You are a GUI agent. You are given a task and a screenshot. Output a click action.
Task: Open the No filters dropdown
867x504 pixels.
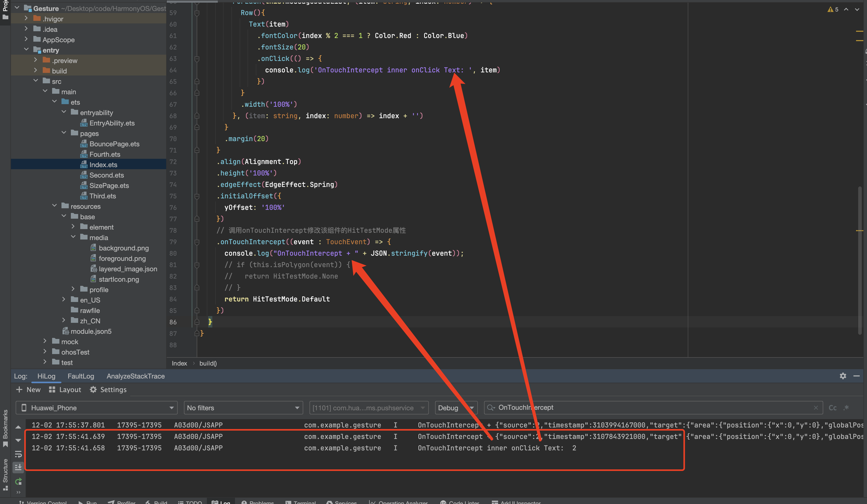click(x=243, y=408)
